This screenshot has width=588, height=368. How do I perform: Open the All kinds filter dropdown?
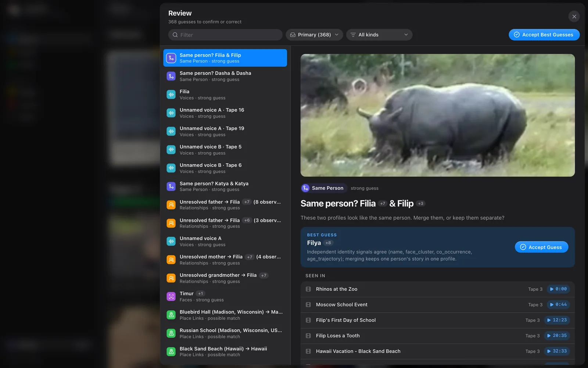pos(379,35)
